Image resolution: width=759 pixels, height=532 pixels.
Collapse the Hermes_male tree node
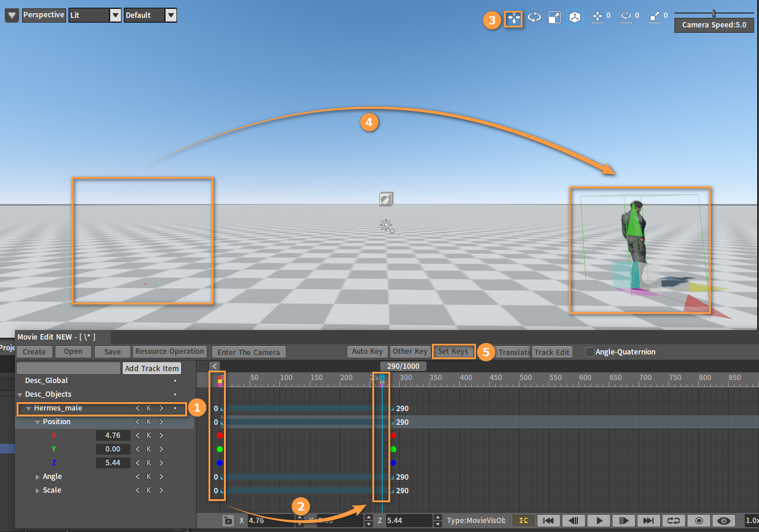pos(29,409)
